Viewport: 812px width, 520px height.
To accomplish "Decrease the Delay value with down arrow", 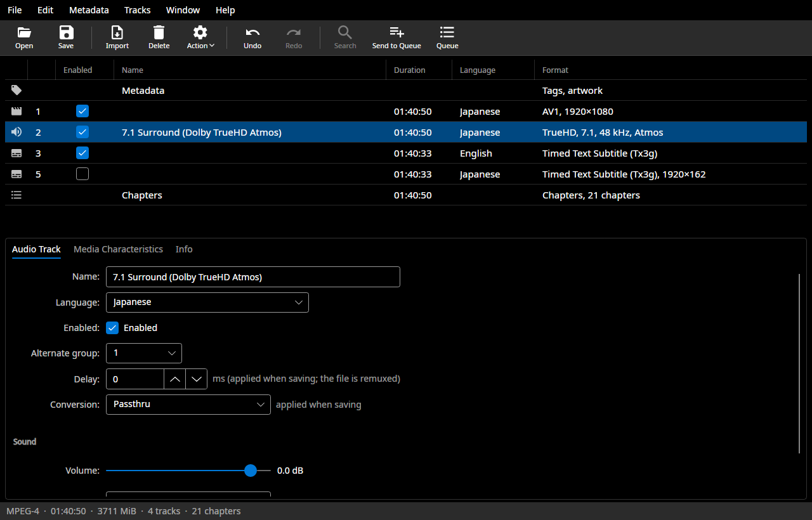I will 197,379.
